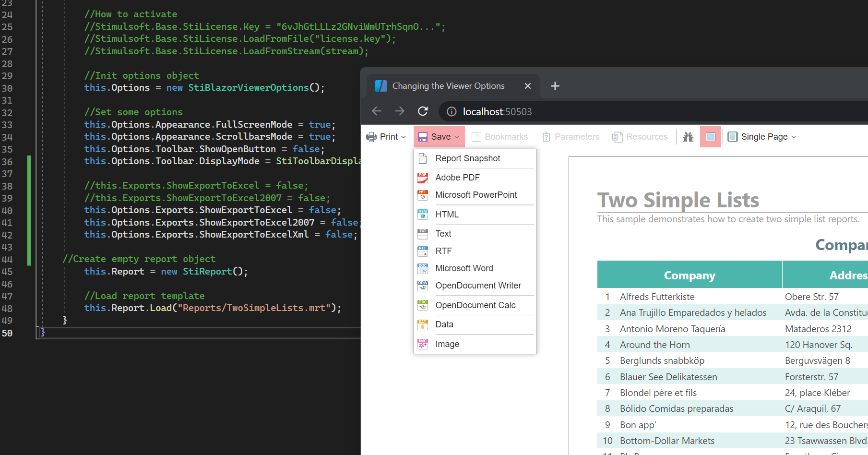The height and width of the screenshot is (455, 868).
Task: Click the Alfreds Futterkiste row
Action: pos(733,297)
